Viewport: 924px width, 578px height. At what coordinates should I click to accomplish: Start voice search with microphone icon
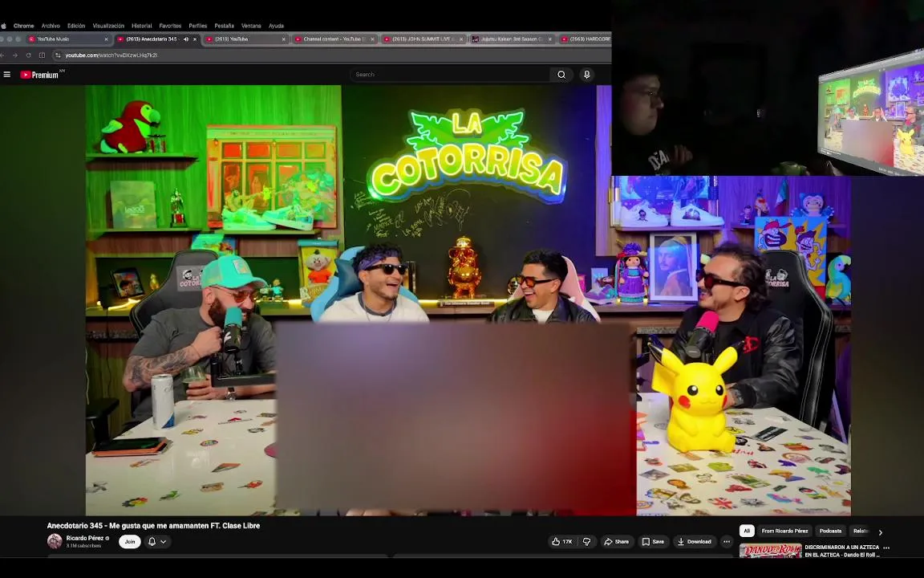click(x=586, y=75)
